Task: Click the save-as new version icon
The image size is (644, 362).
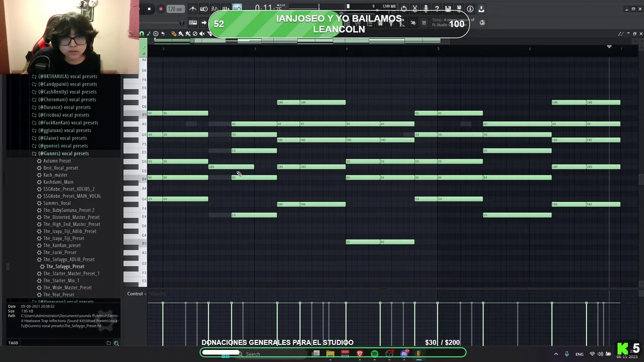Action: pyautogui.click(x=459, y=9)
